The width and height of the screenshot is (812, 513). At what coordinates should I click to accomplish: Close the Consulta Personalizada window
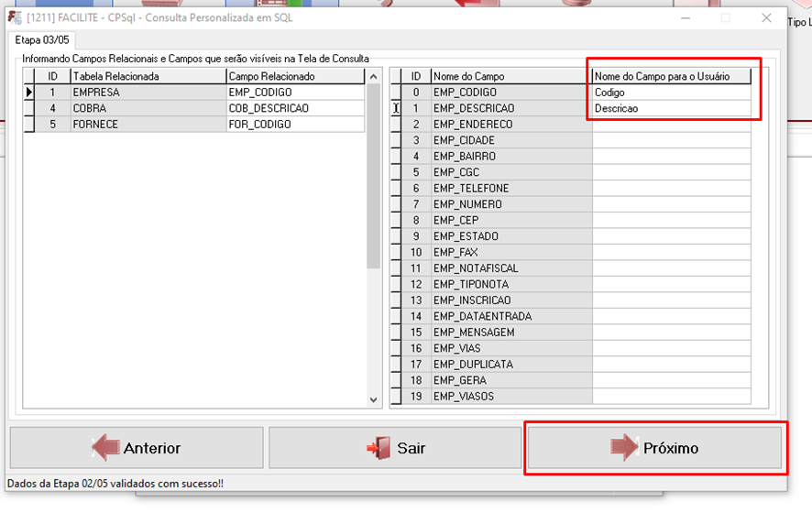pos(766,17)
